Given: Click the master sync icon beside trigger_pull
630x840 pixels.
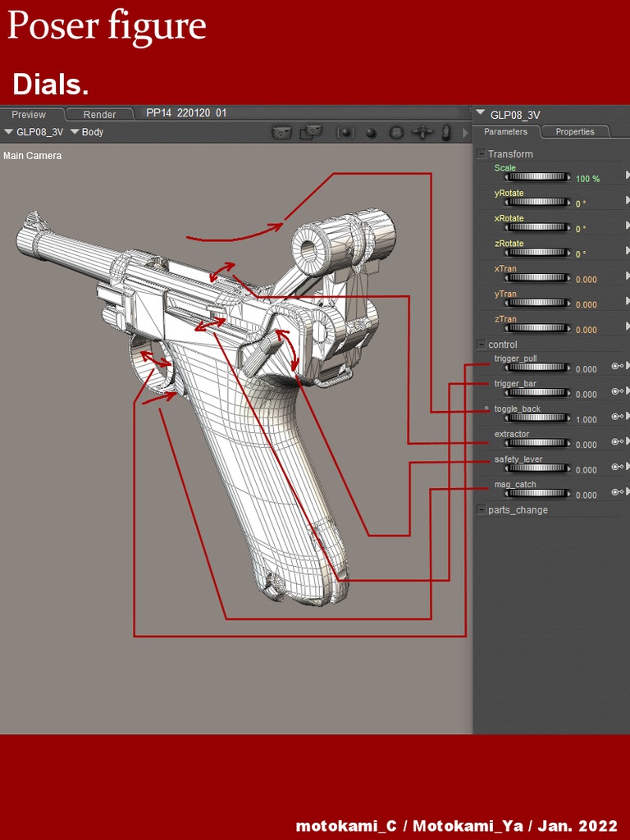Looking at the screenshot, I should (617, 366).
